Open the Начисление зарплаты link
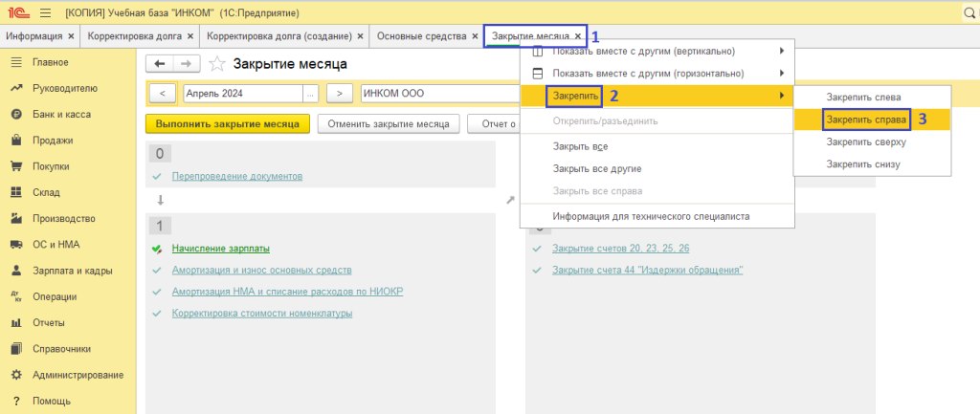 pos(220,249)
